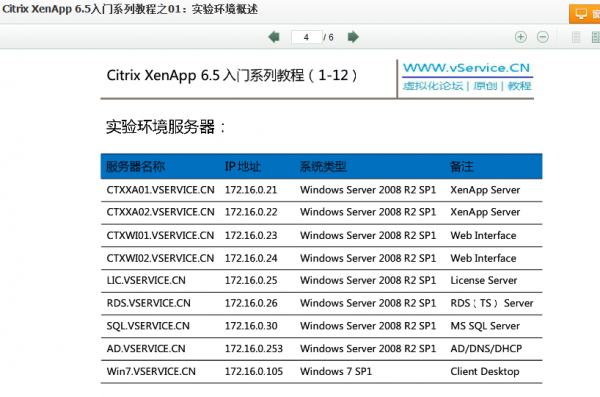Go to the previous page arrow
600x397 pixels.
[274, 37]
